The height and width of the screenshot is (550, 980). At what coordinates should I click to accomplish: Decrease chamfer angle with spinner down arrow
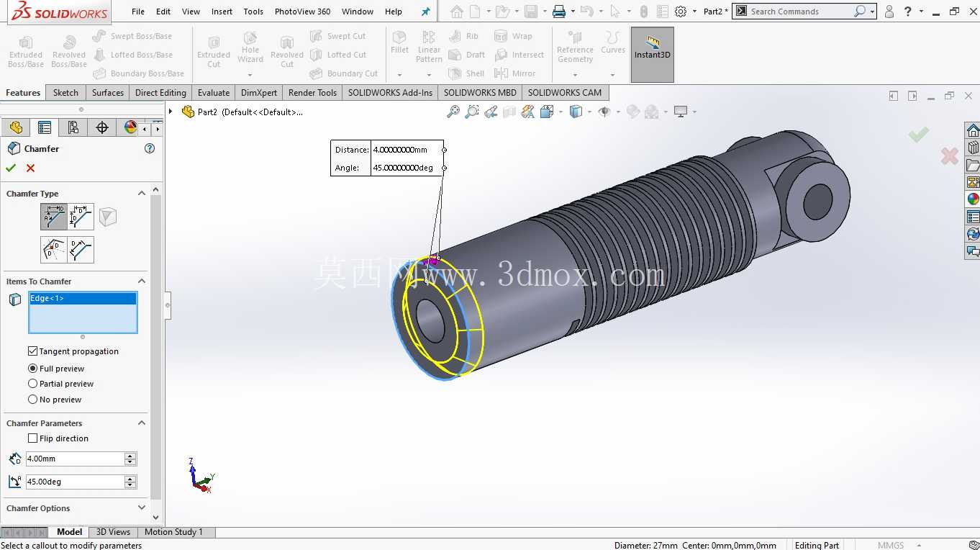pos(130,485)
